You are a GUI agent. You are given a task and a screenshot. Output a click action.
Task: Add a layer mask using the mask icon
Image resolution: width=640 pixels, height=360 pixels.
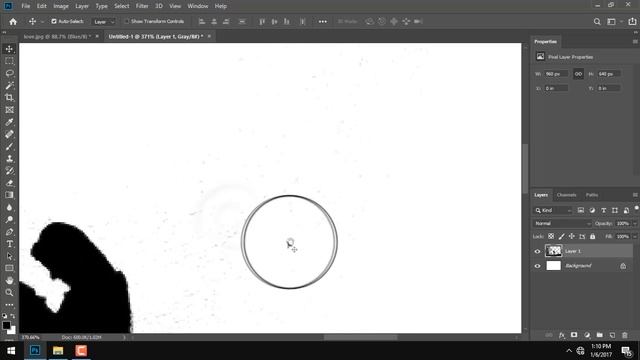click(574, 335)
